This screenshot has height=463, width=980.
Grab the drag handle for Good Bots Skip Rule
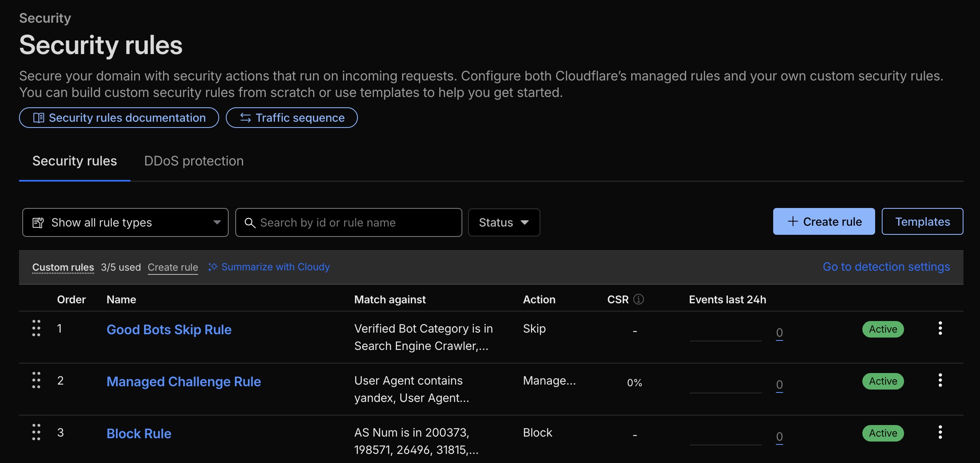tap(36, 329)
